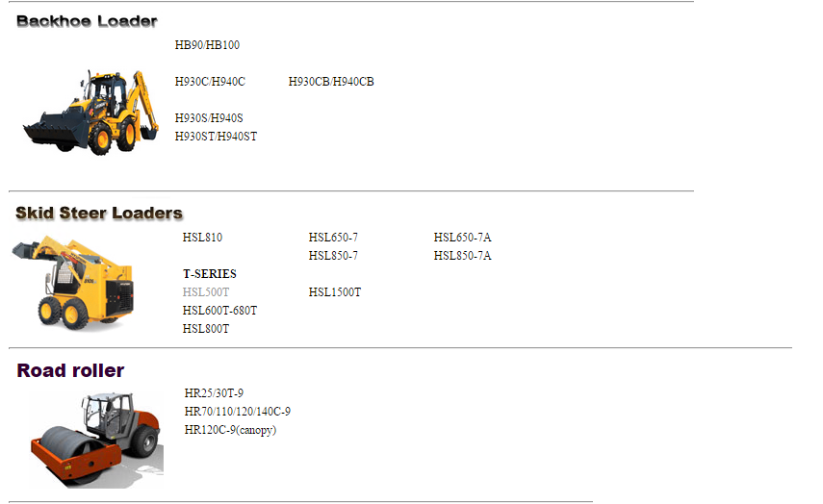823x504 pixels.
Task: Open the HSL600T-680T model link
Action: 219,311
